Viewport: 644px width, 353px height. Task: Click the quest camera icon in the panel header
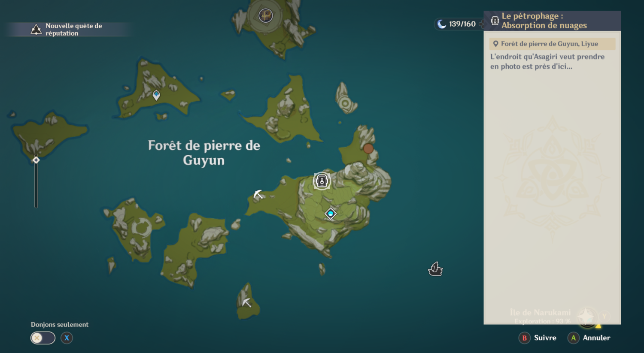click(495, 21)
